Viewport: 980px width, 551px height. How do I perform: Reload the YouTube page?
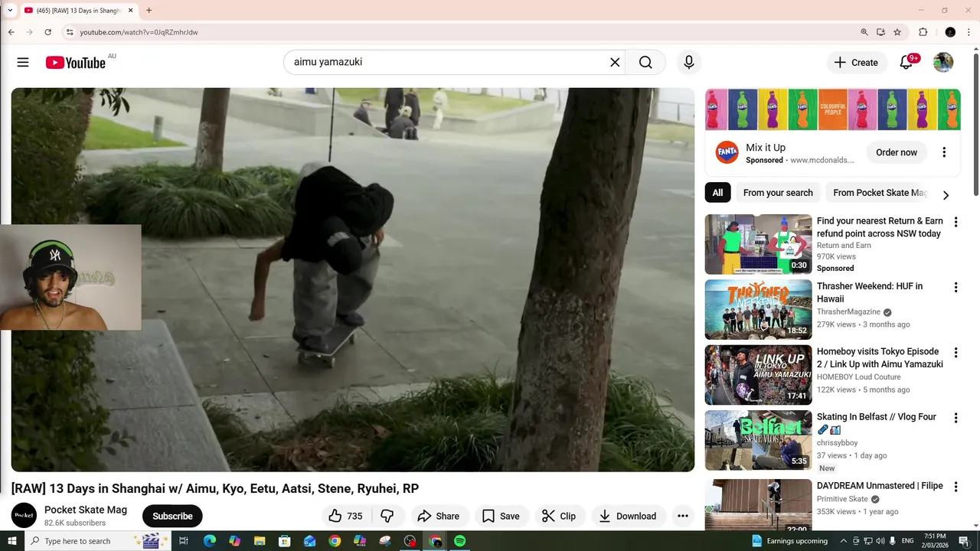[x=47, y=32]
